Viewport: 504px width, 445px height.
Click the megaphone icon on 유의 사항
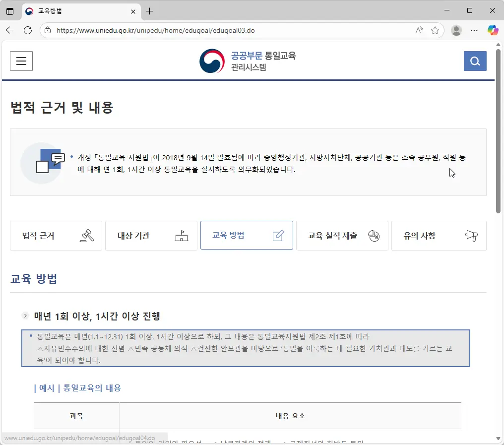pos(470,236)
